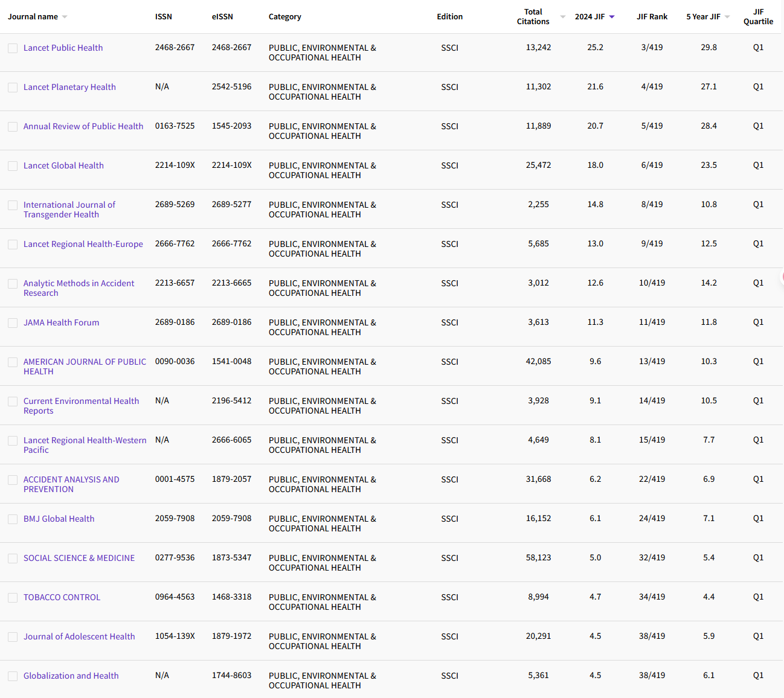Select the Lancet Public Health checkbox
The height and width of the screenshot is (698, 784).
pyautogui.click(x=13, y=48)
